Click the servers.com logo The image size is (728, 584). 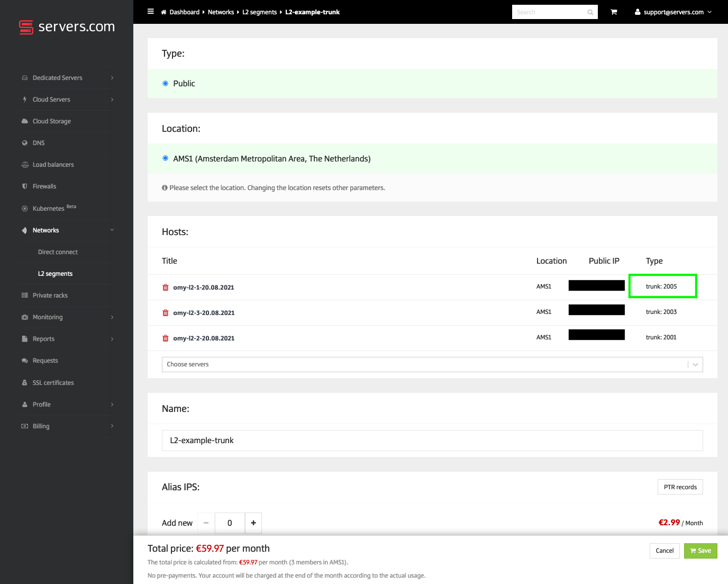click(x=67, y=27)
